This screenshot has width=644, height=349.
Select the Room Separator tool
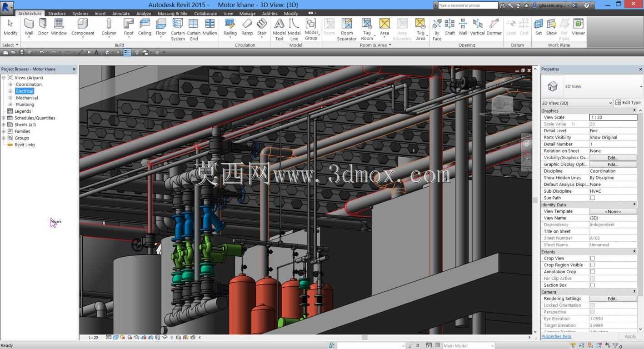point(347,30)
